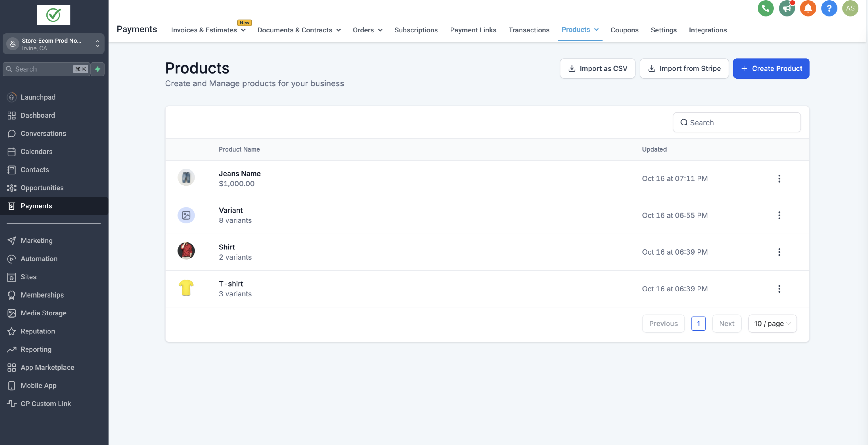
Task: Open three-dot menu for Jeans Name
Action: click(x=779, y=178)
